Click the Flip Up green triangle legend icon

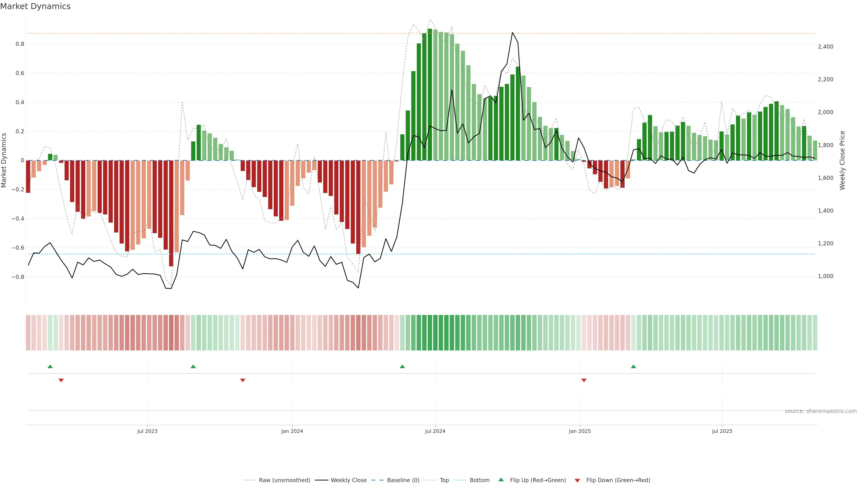coord(501,480)
